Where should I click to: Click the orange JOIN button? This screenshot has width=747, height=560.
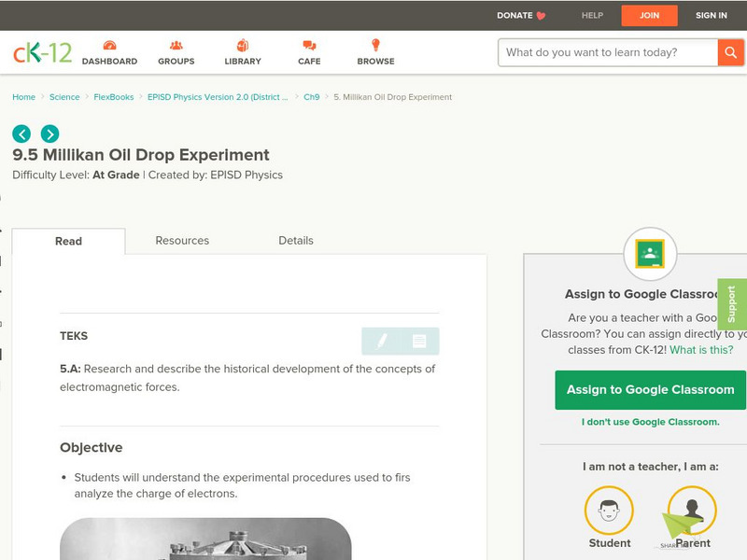point(649,15)
